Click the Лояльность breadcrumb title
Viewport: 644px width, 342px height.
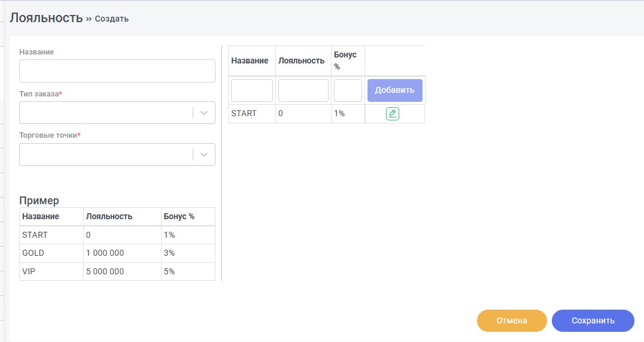pyautogui.click(x=47, y=18)
